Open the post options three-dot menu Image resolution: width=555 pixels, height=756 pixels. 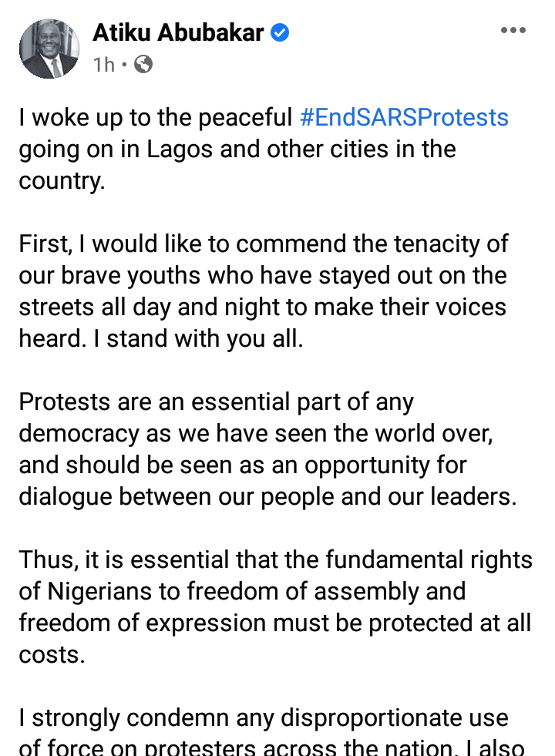513,32
